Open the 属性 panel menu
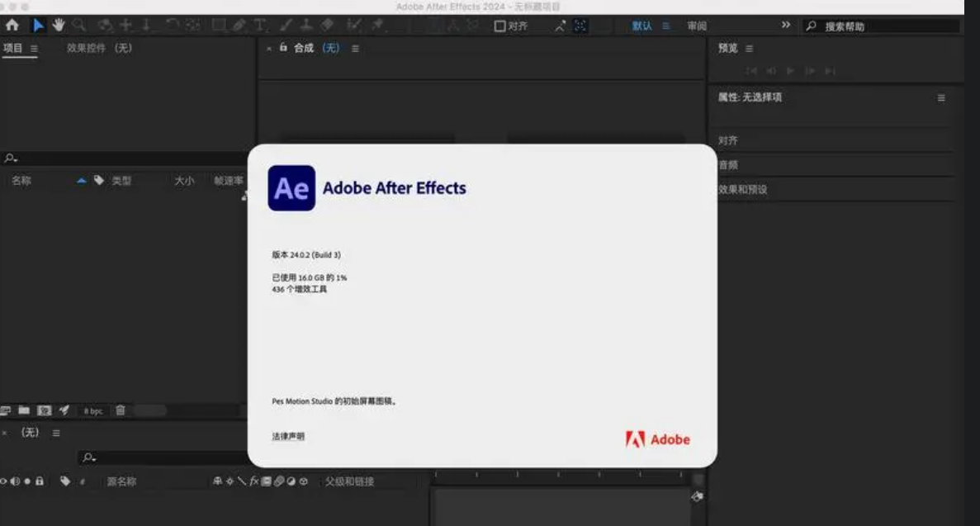This screenshot has width=980, height=526. click(940, 97)
